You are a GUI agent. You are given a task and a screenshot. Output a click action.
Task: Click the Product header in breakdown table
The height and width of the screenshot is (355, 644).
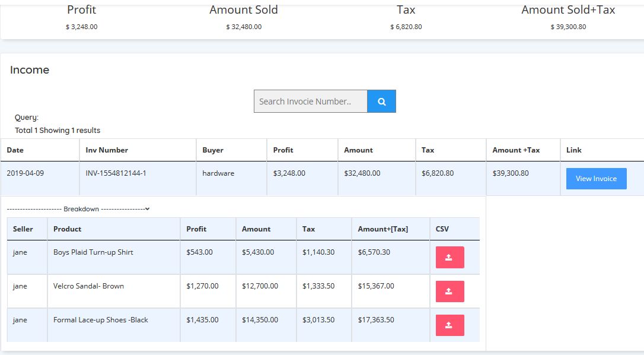(x=68, y=229)
